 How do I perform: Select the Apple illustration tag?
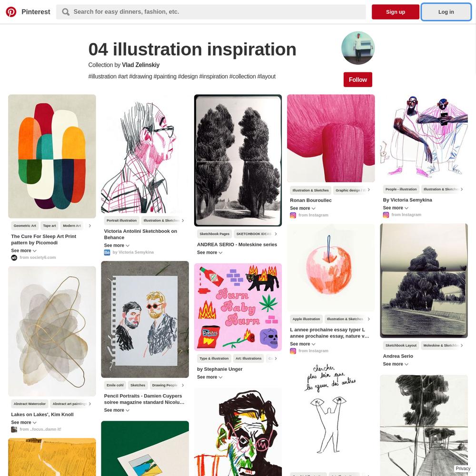pos(306,319)
